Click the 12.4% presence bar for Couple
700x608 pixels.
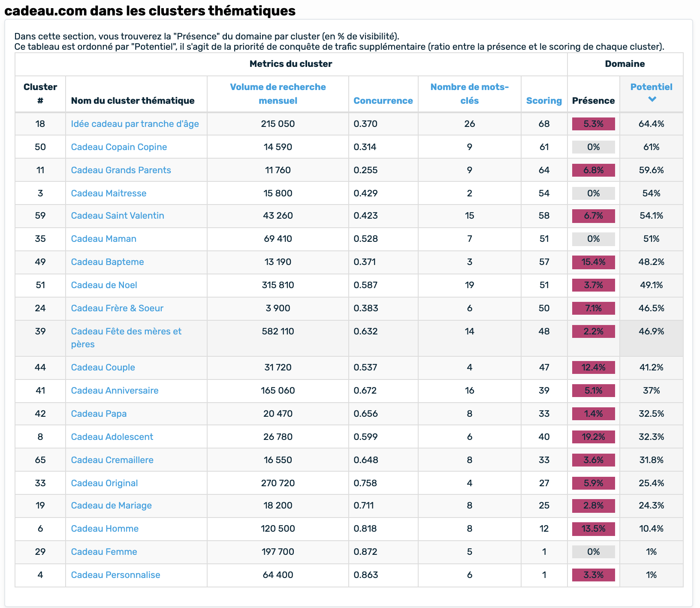(594, 367)
